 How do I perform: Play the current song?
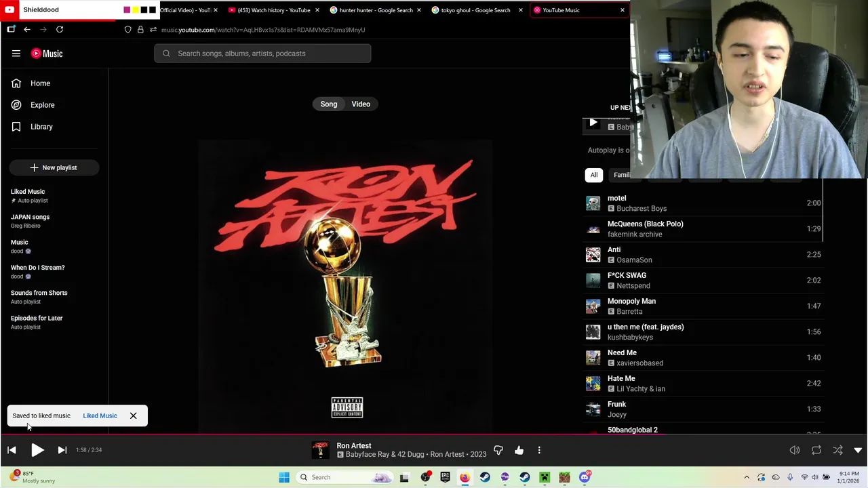click(x=37, y=450)
